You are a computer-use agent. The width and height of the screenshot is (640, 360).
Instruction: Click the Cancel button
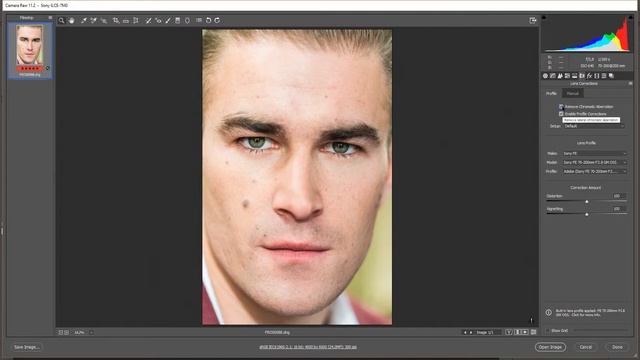pos(586,347)
